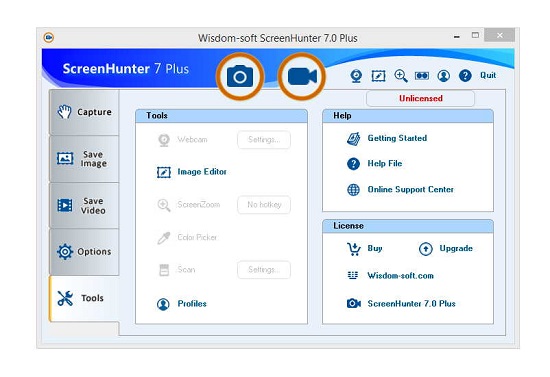
Task: Click the Color Picker eyedropper icon
Action: pos(163,238)
